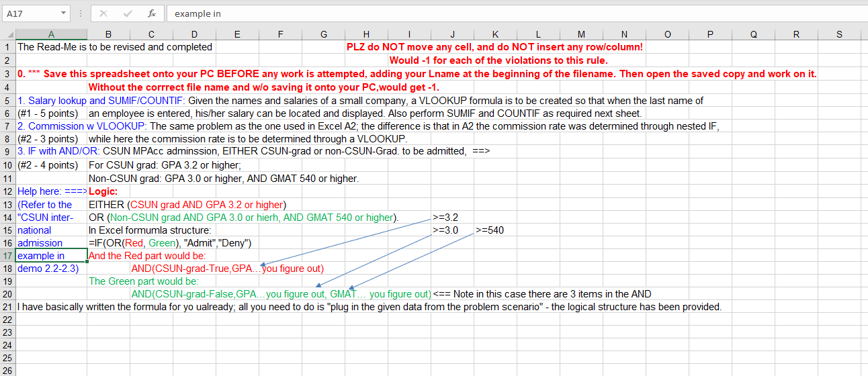
Task: Select column G header
Action: pyautogui.click(x=324, y=34)
